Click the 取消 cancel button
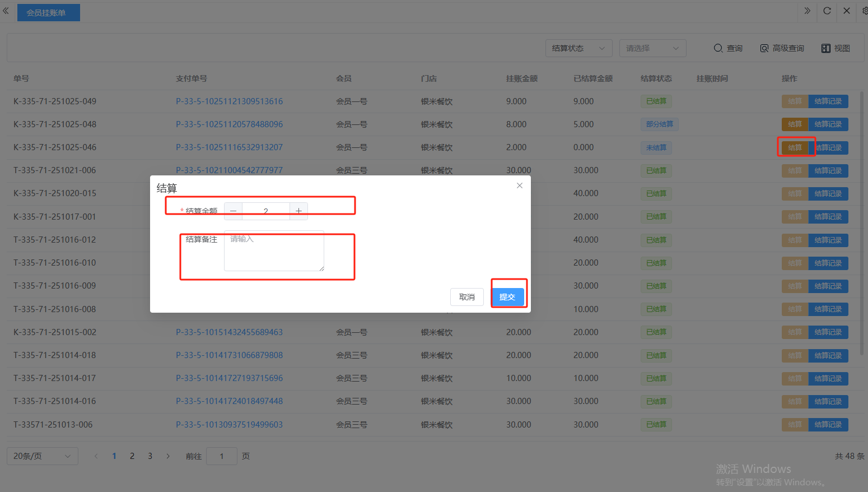 coord(466,297)
